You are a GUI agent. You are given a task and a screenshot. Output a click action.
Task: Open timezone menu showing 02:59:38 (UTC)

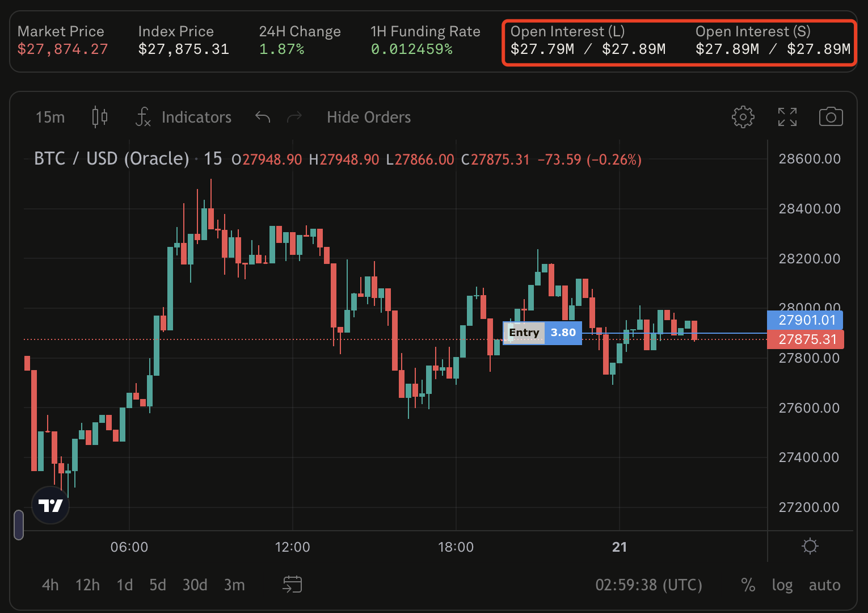[648, 585]
